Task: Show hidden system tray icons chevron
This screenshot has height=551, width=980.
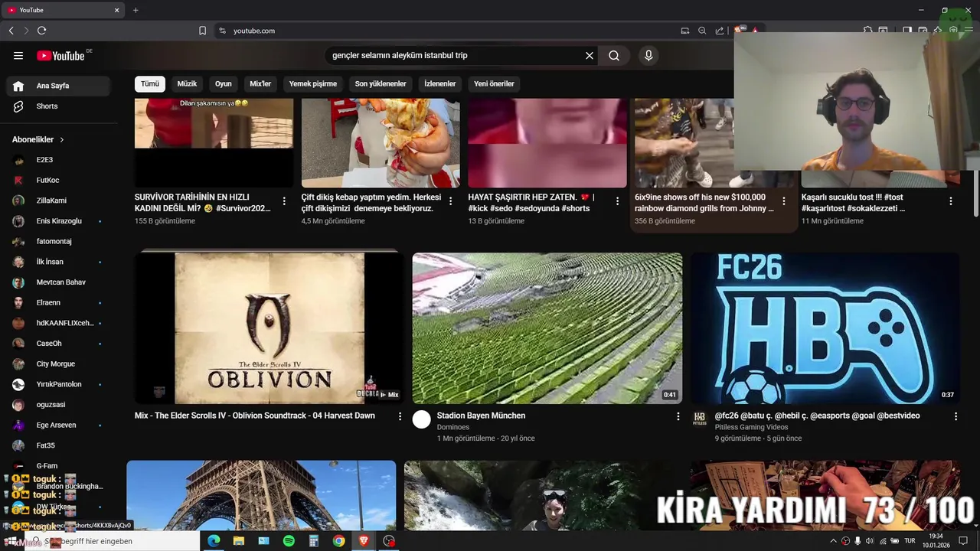Action: (833, 541)
